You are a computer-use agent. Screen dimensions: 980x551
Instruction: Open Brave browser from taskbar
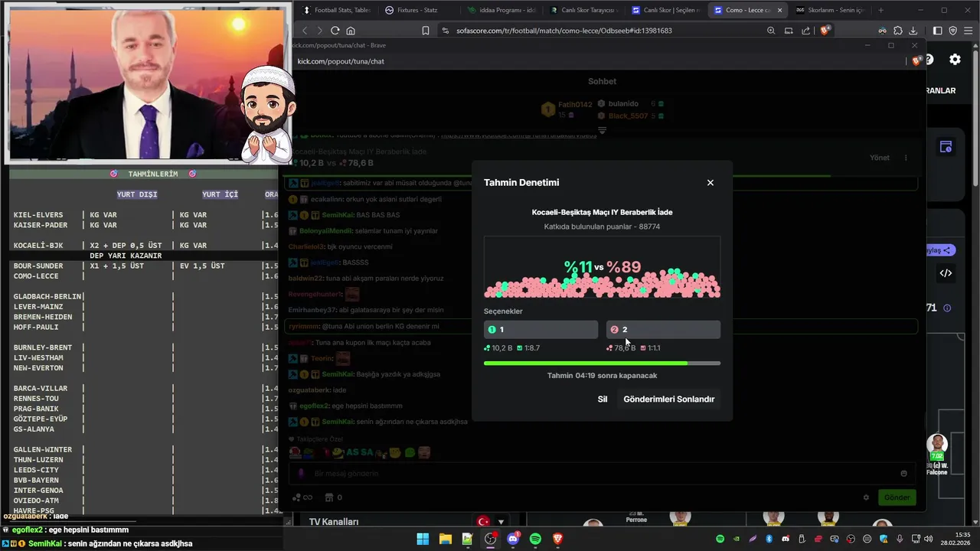coord(558,539)
